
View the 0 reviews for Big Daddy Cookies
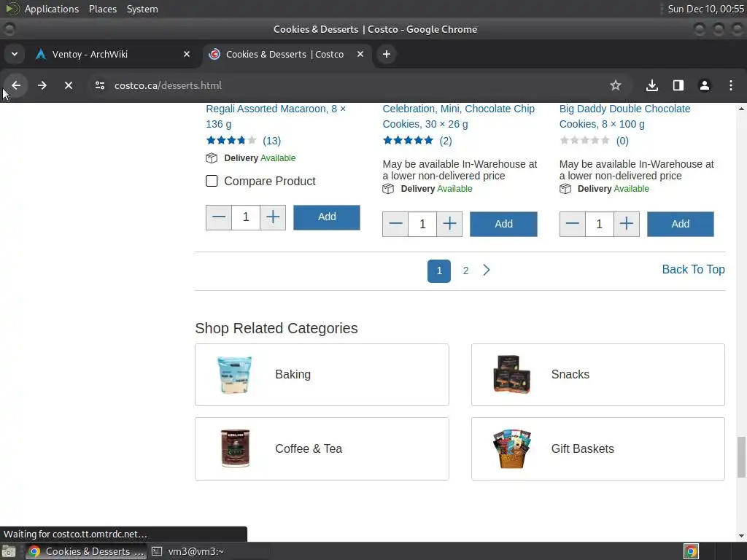(x=622, y=141)
